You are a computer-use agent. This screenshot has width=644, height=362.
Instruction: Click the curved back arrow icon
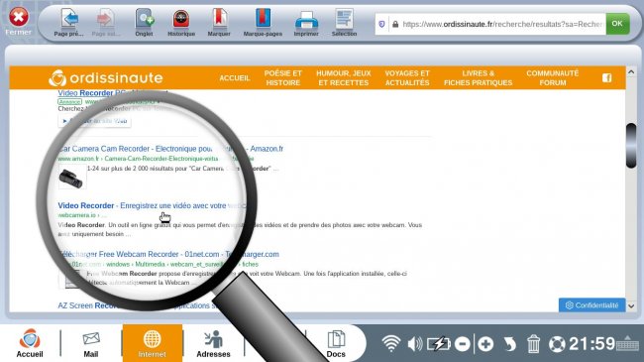tap(509, 344)
